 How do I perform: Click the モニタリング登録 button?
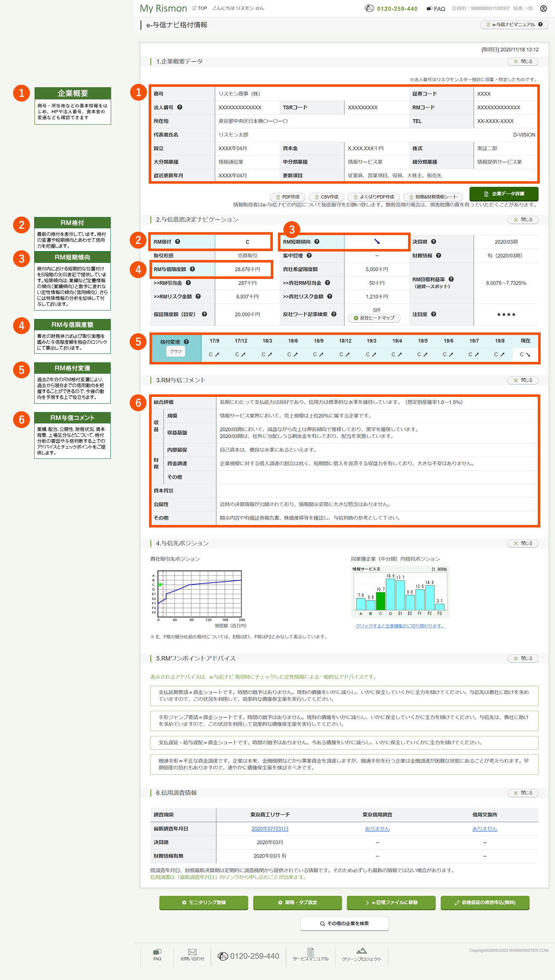tap(203, 902)
